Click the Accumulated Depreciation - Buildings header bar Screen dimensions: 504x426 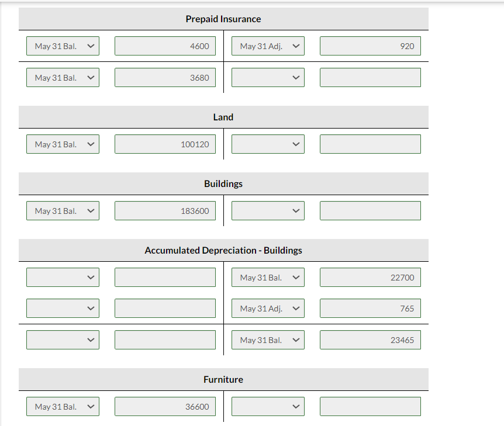pyautogui.click(x=223, y=250)
